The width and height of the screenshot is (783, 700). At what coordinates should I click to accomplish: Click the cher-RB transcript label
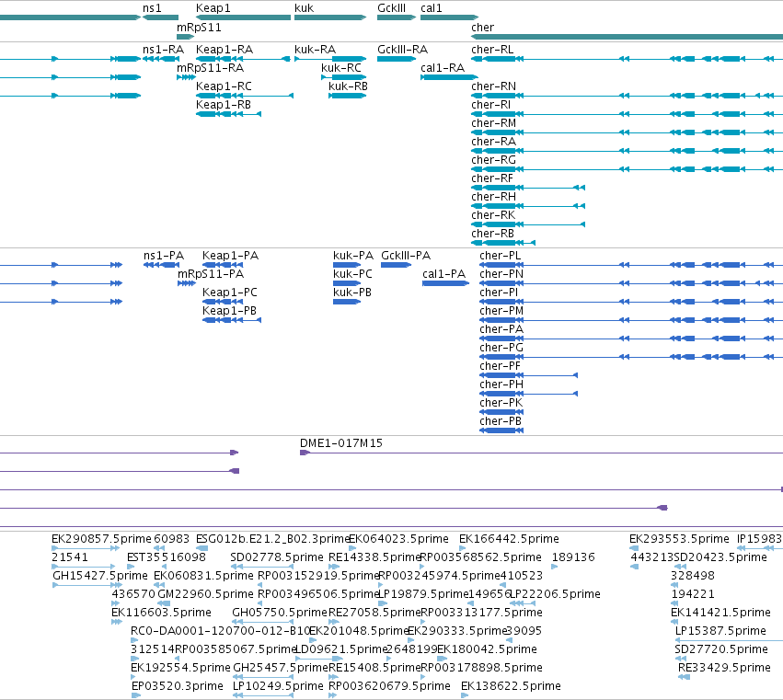(x=492, y=234)
